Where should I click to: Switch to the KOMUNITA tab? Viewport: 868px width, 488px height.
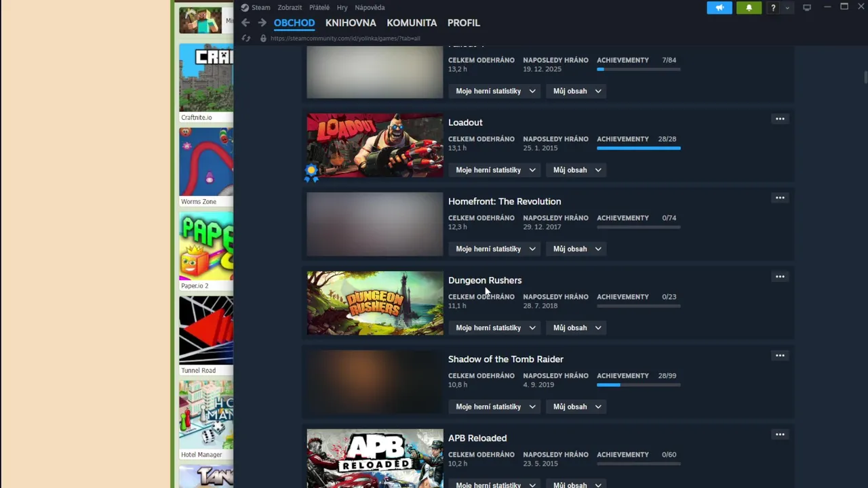412,23
